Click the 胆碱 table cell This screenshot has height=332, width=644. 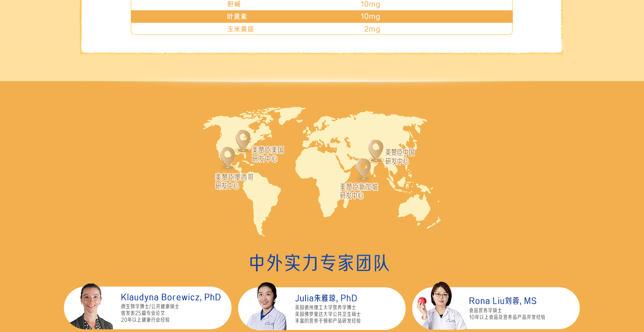pyautogui.click(x=234, y=4)
